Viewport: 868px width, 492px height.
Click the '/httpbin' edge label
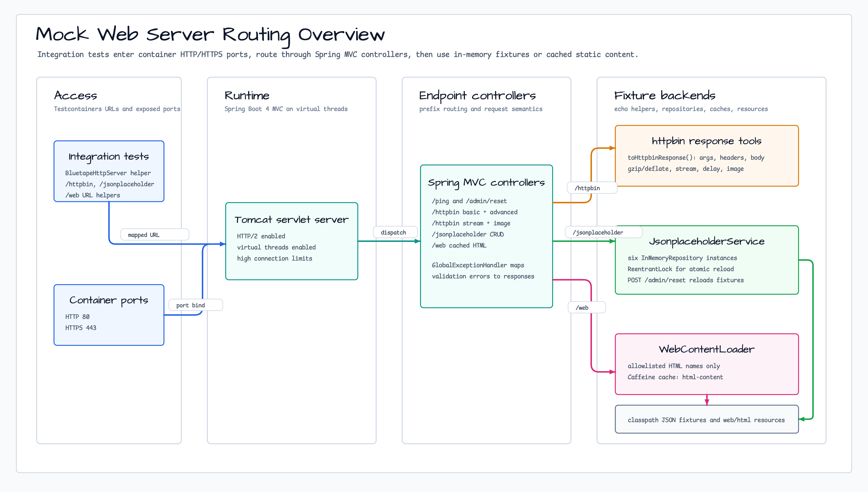[592, 188]
